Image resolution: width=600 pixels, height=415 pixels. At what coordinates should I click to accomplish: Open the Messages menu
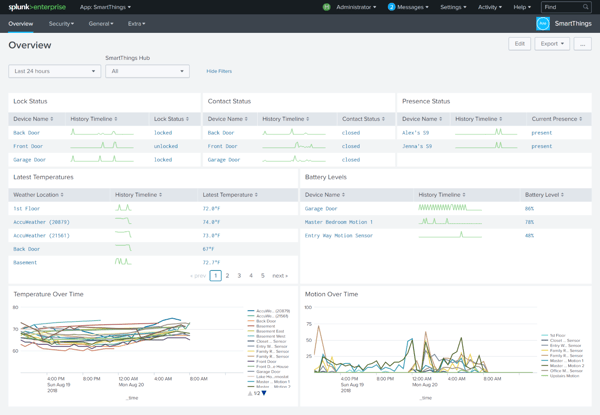tap(412, 7)
